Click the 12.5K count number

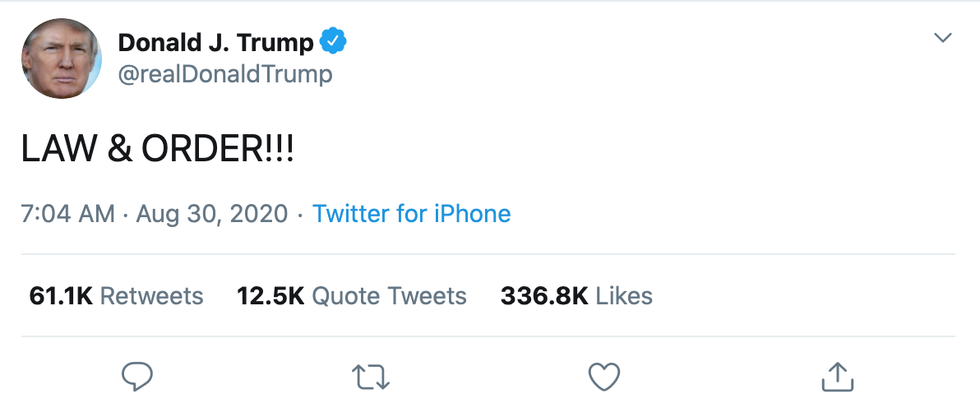[x=270, y=296]
